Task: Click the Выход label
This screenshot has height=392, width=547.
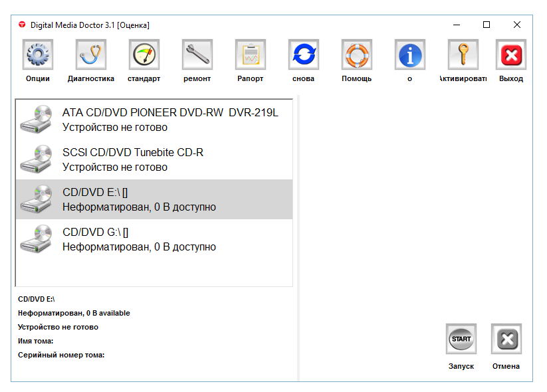Action: click(x=511, y=79)
